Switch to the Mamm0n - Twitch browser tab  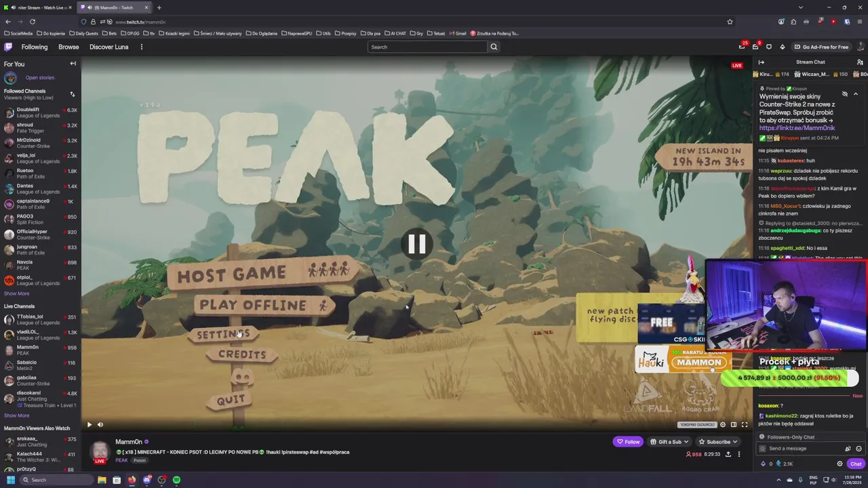click(114, 7)
